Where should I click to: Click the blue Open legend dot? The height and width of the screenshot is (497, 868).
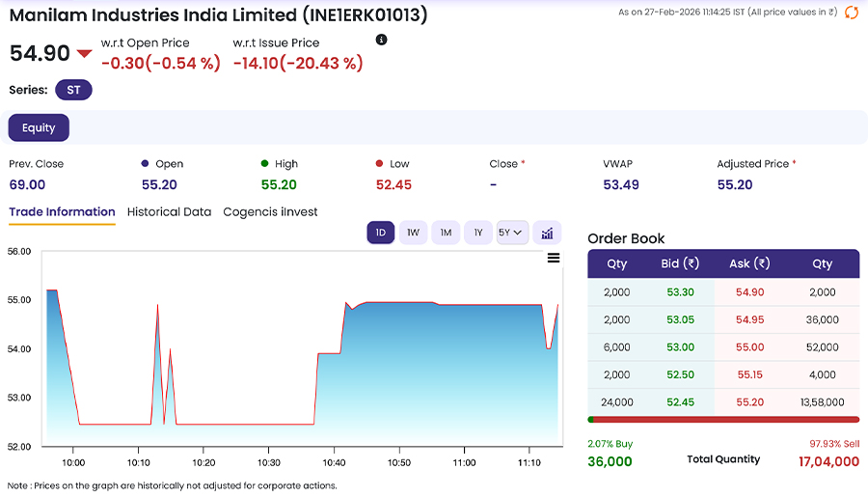pyautogui.click(x=145, y=163)
